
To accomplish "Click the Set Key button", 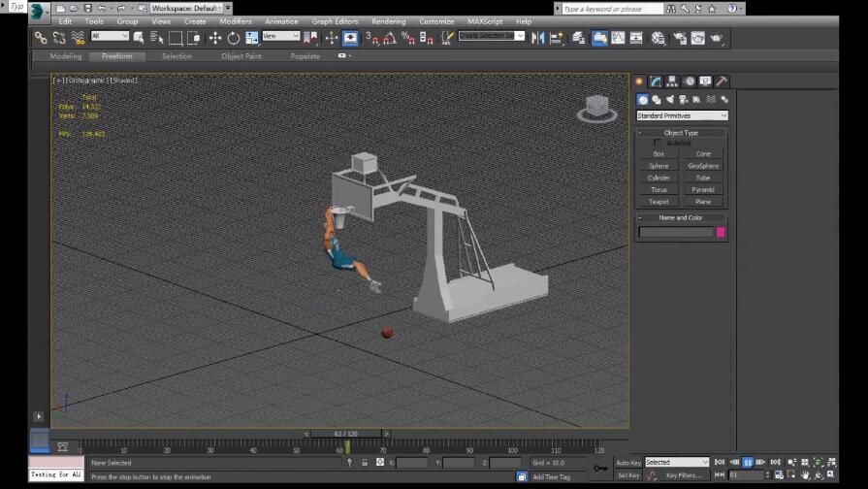I will click(628, 475).
